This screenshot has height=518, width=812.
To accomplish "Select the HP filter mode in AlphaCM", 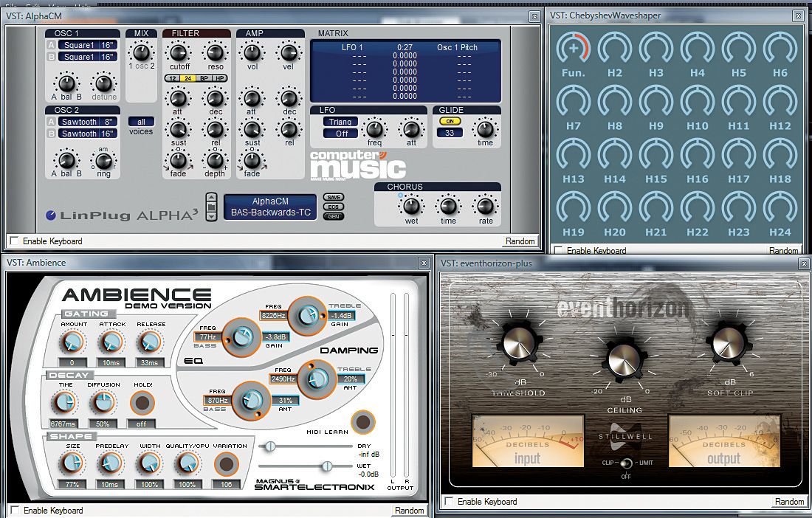I will pyautogui.click(x=219, y=77).
